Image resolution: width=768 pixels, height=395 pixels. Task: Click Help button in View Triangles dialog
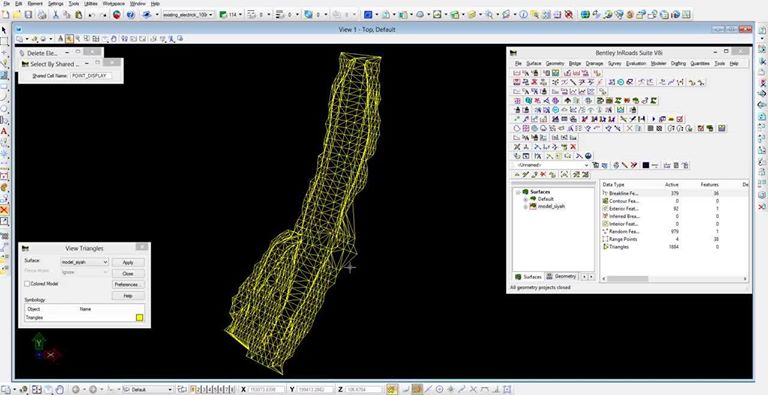click(x=128, y=296)
